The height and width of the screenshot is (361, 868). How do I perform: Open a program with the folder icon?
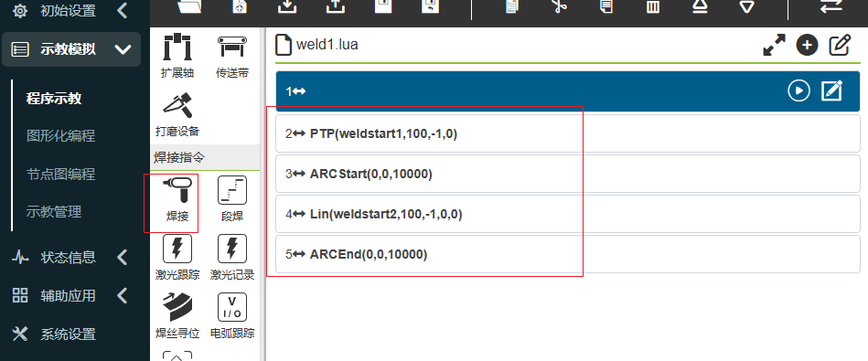point(189,5)
